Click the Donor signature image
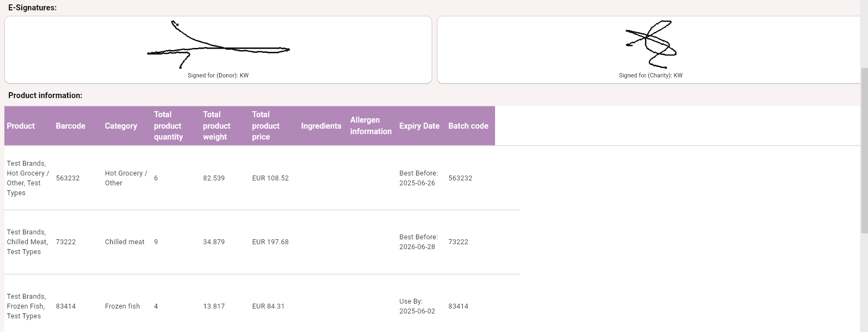Viewport: 868px width, 332px height. pyautogui.click(x=218, y=45)
